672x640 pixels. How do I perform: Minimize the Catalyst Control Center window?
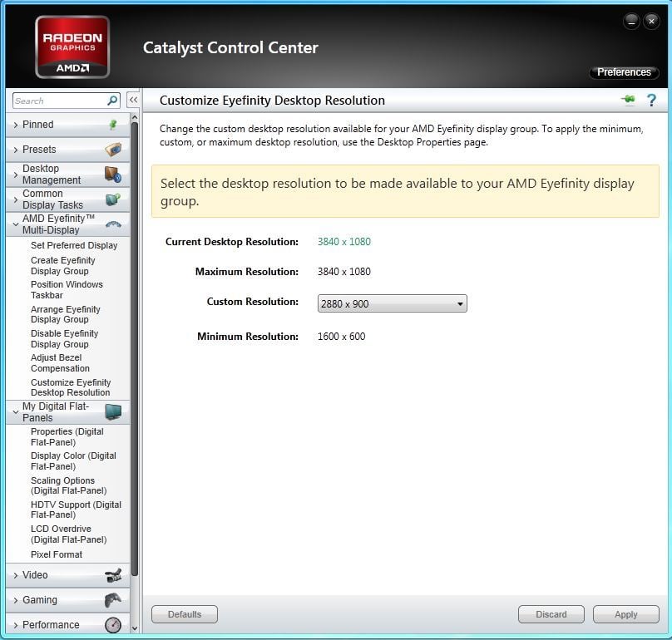[631, 21]
